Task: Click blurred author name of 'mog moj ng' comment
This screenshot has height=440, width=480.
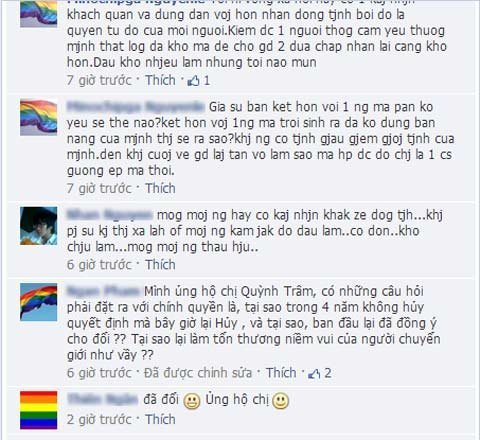Action: pyautogui.click(x=110, y=215)
